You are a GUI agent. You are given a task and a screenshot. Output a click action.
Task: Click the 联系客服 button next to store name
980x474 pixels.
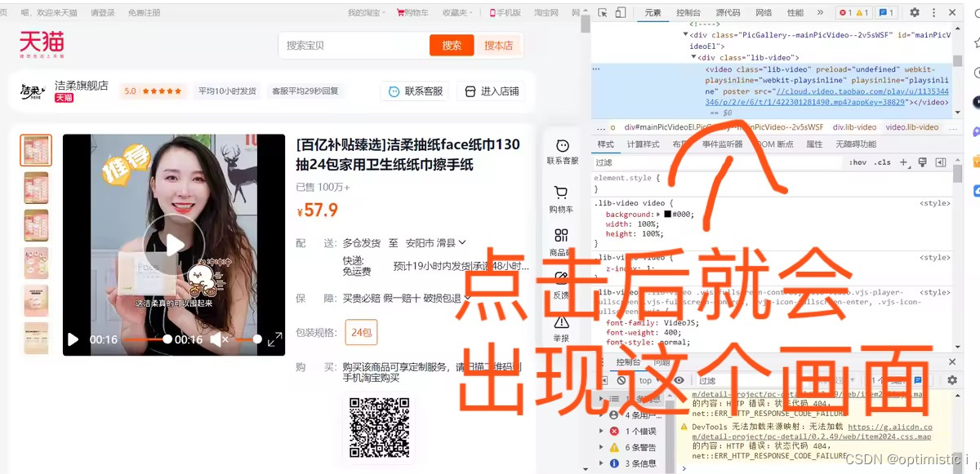tap(415, 91)
